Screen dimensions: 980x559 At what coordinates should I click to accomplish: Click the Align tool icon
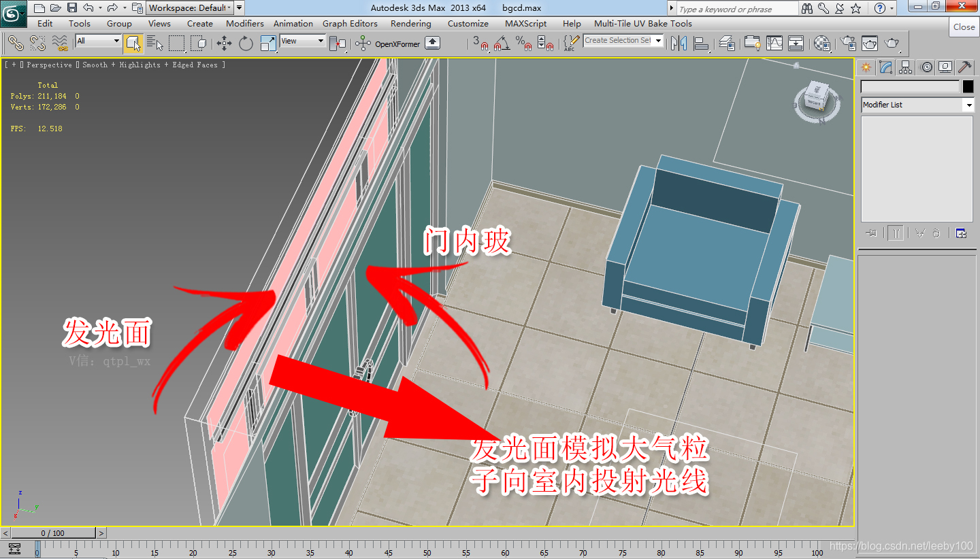[x=700, y=44]
